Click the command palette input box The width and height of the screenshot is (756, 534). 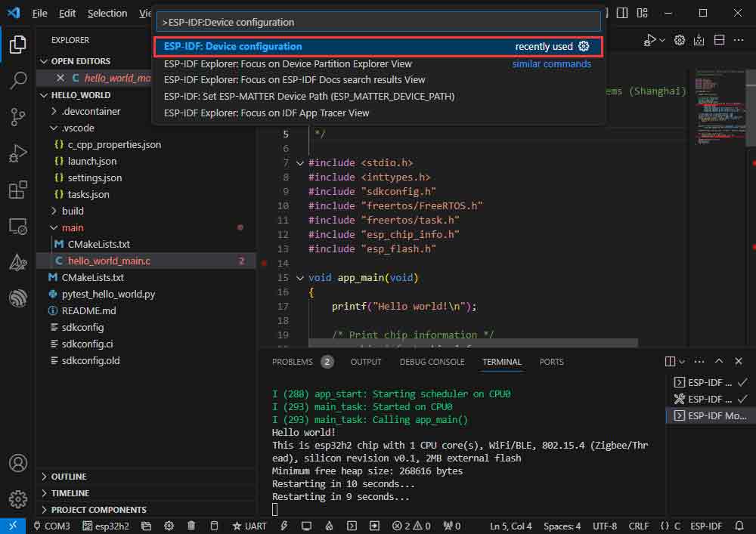[x=378, y=22]
